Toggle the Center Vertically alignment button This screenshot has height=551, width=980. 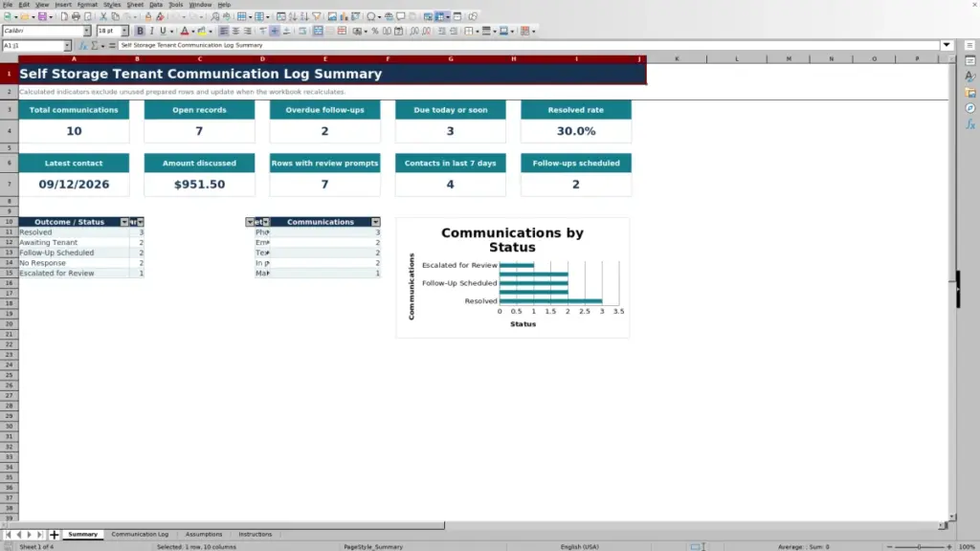click(275, 31)
